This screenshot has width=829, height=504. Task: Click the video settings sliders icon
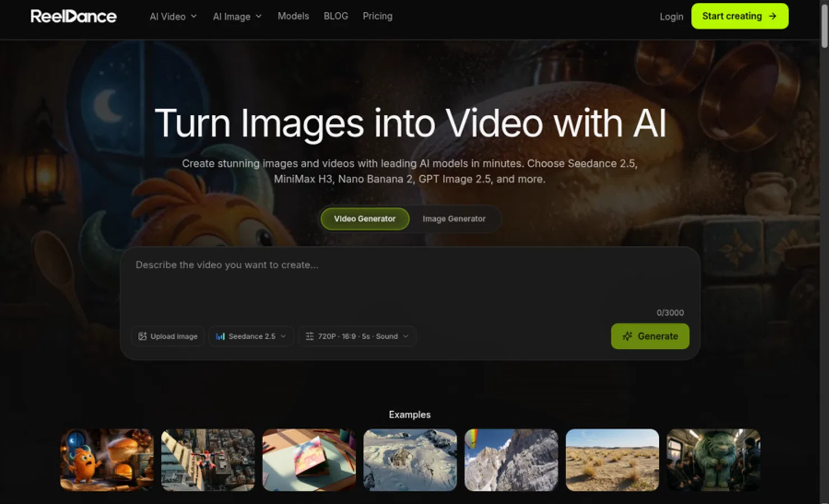309,337
